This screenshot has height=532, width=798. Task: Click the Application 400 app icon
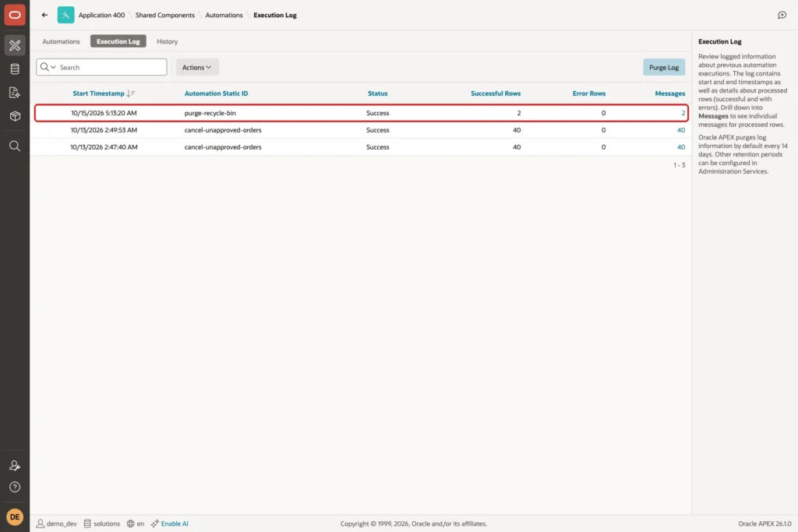pyautogui.click(x=65, y=15)
